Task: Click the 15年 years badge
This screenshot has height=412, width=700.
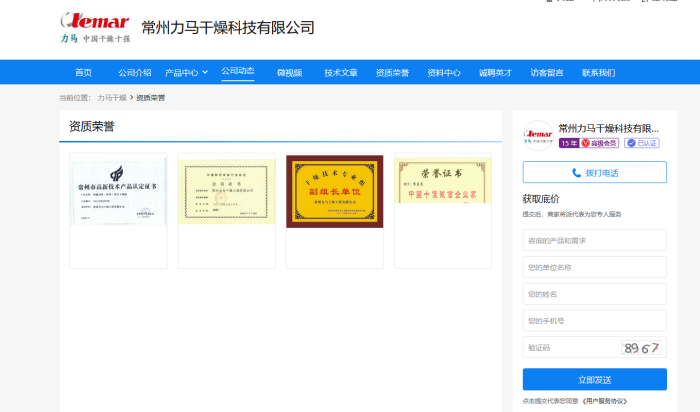Action: tap(568, 143)
